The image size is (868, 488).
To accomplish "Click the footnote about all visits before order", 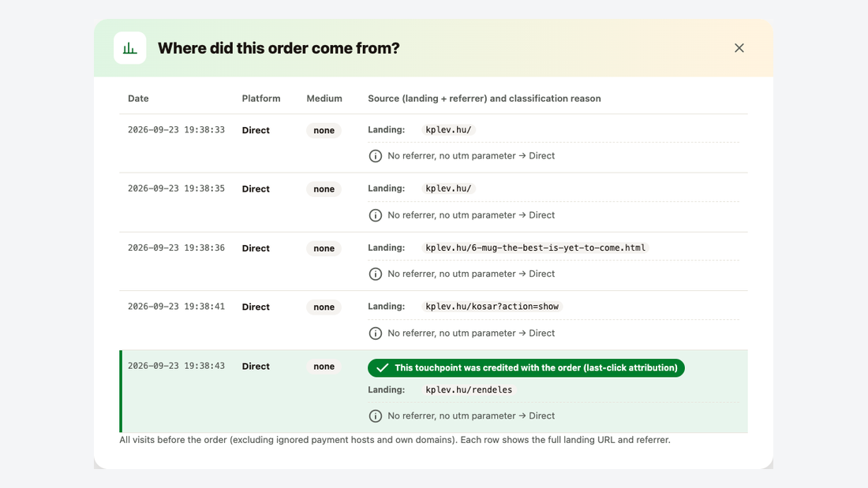I will pos(395,440).
